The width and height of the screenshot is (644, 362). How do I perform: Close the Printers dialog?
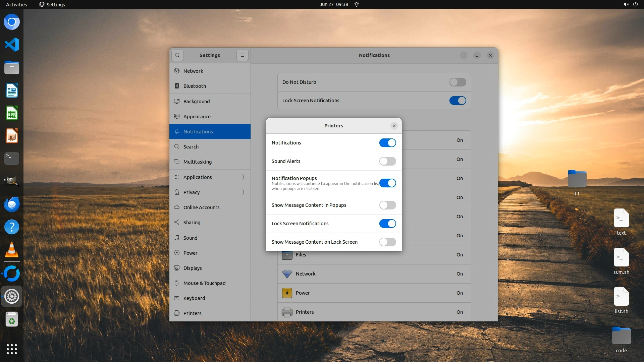click(x=394, y=126)
